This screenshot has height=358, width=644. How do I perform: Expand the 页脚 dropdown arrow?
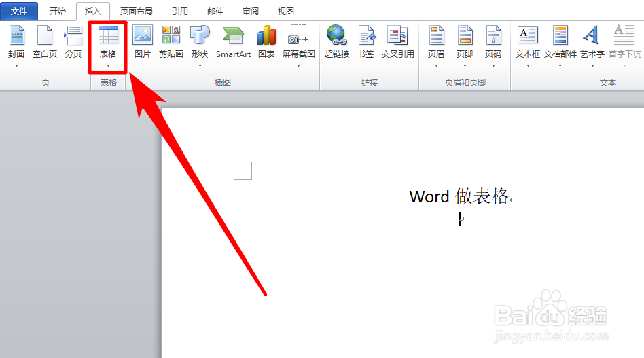coord(465,66)
